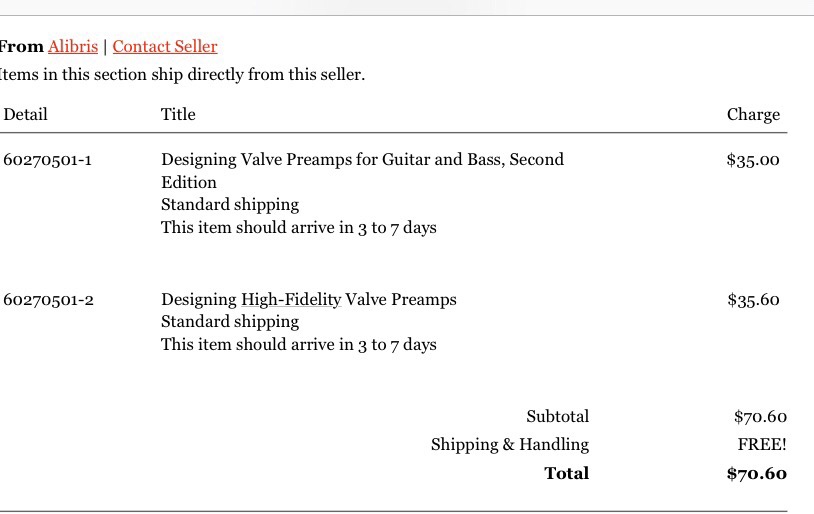814x514 pixels.
Task: Click the FREE! shipping value
Action: click(762, 444)
